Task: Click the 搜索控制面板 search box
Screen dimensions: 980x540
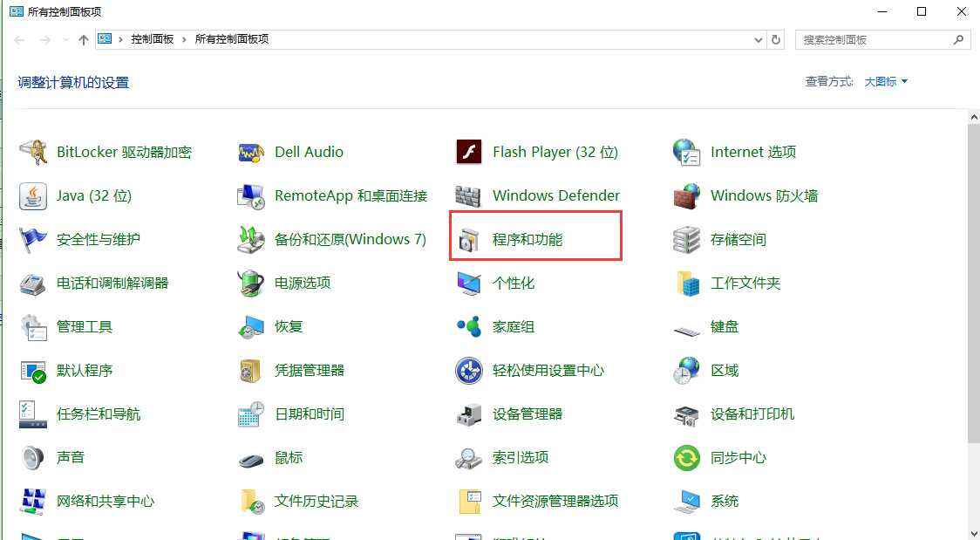Action: [882, 39]
